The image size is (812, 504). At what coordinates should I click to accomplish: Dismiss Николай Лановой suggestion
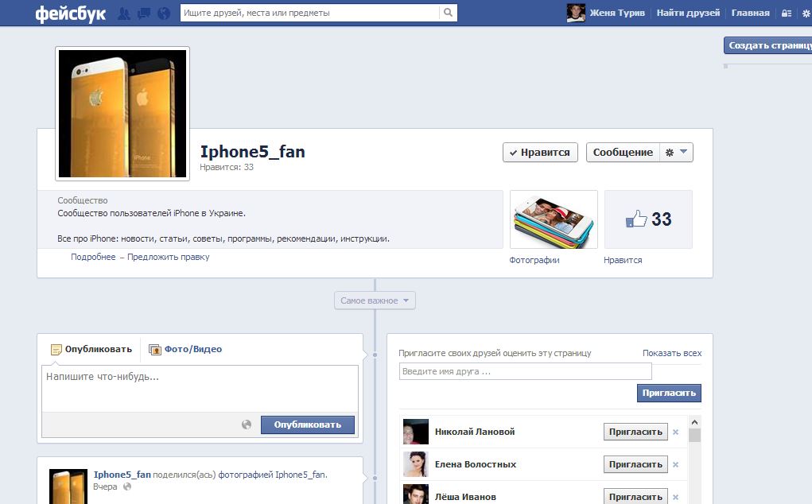pyautogui.click(x=675, y=432)
